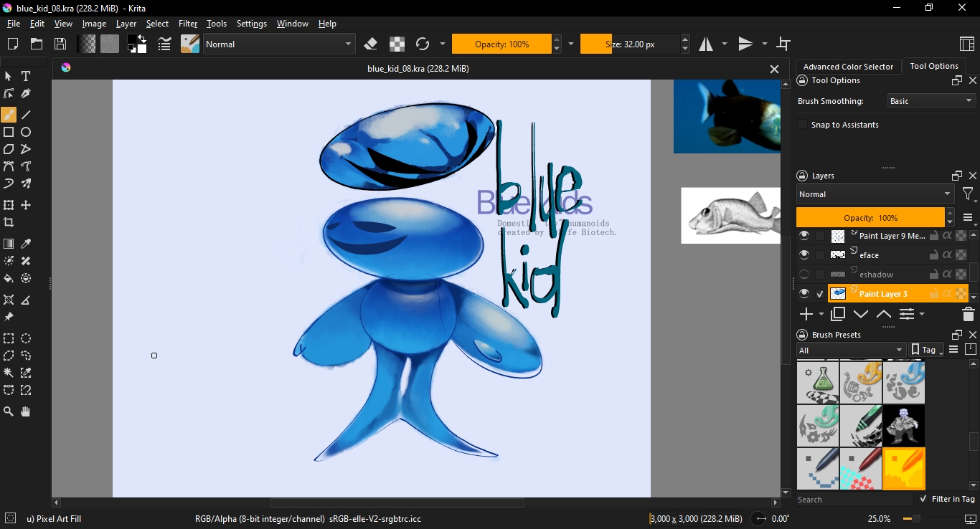Enable Snap to Assistants checkbox
Screen dimensions: 980x529
tap(803, 125)
